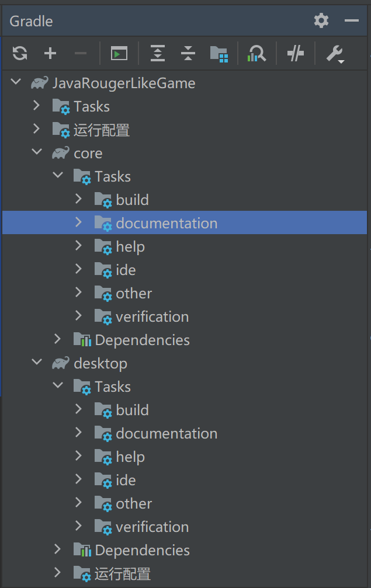
Task: Select other folder under desktop Tasks
Action: 134,503
